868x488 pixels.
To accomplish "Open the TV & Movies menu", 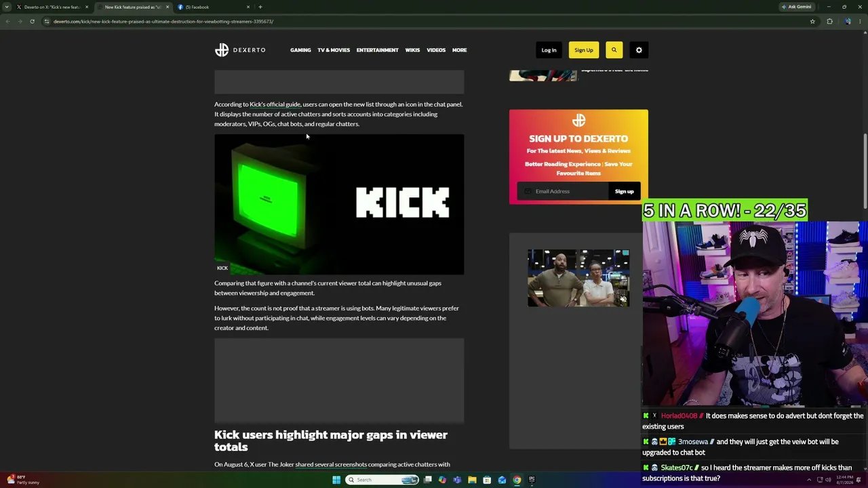I will (334, 50).
